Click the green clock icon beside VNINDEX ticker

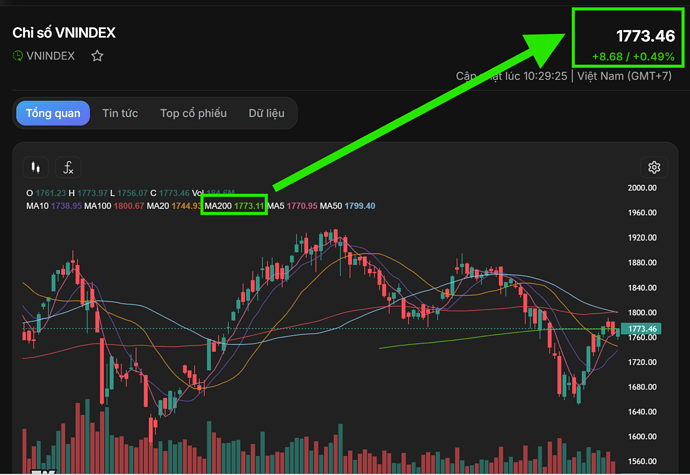[18, 56]
